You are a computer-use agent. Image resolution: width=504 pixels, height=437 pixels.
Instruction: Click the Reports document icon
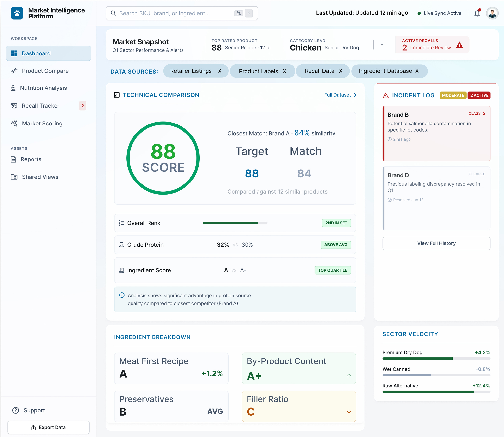coord(13,159)
